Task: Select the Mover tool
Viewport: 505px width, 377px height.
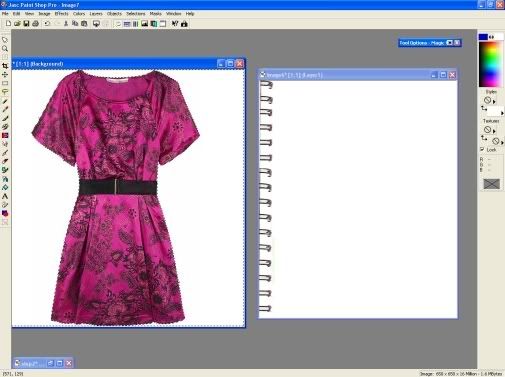Action: click(5, 74)
